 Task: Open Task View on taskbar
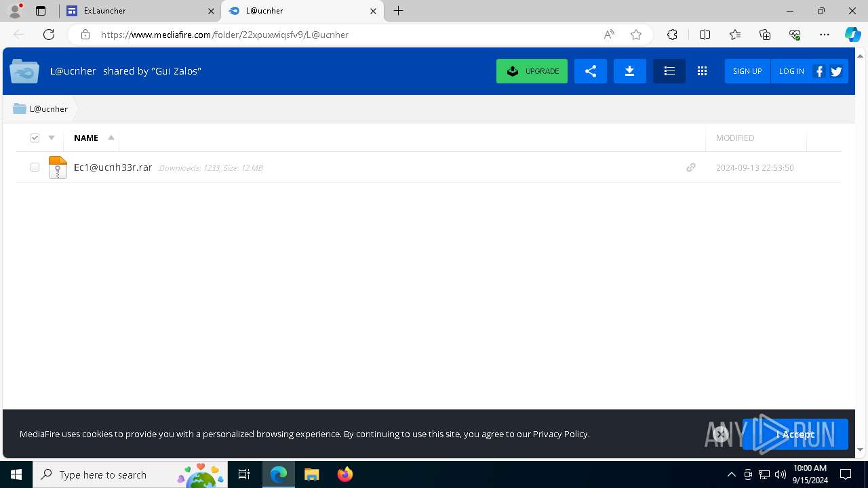click(x=244, y=474)
